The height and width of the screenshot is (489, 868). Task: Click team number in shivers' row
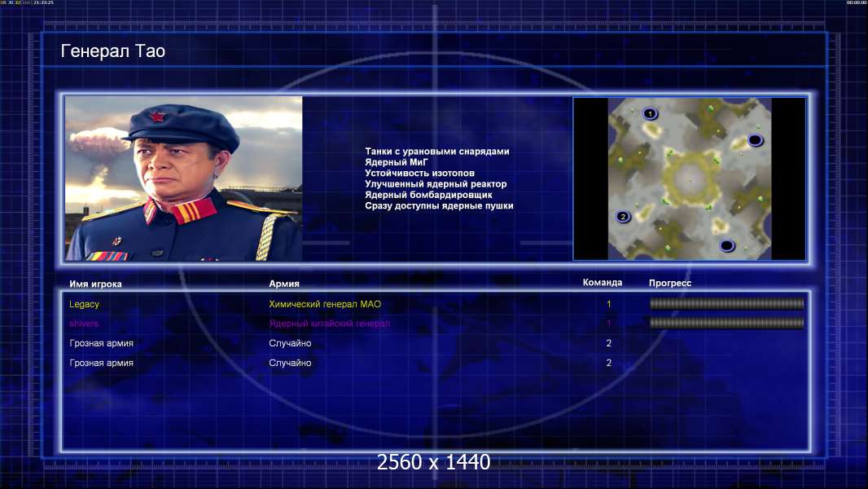tap(609, 324)
